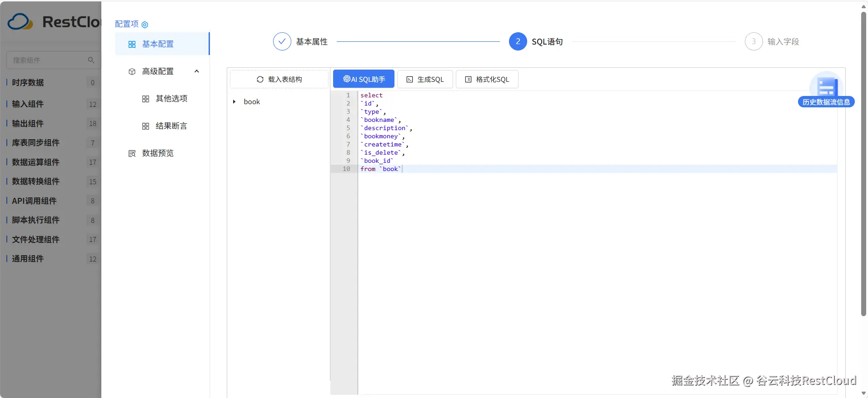Click the `type` field line in editor
The image size is (868, 398).
373,111
